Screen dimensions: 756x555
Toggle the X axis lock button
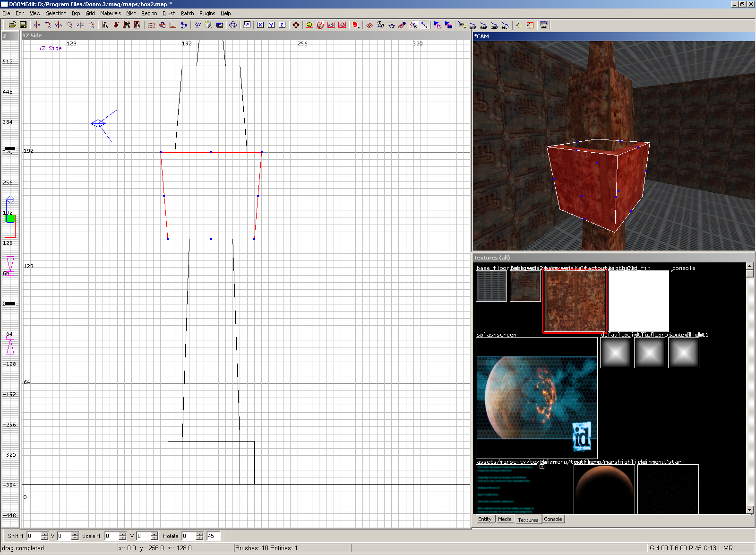pos(260,25)
